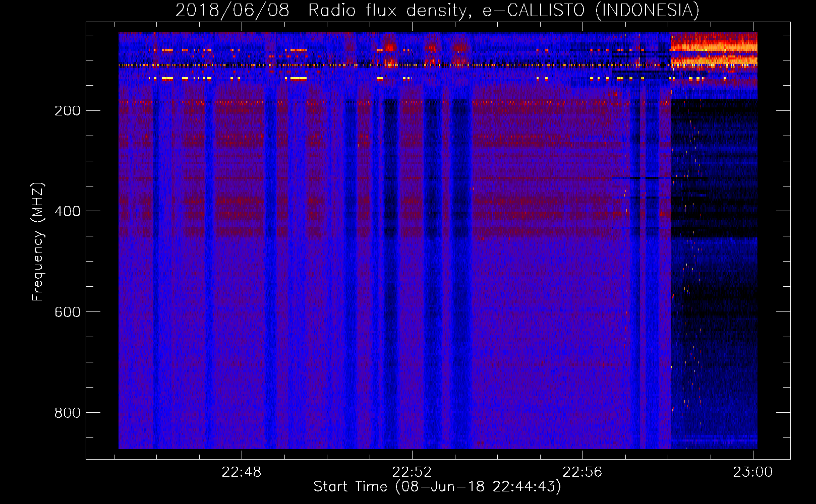Click the 22:52 time tick label
816x504 pixels.
click(x=412, y=472)
